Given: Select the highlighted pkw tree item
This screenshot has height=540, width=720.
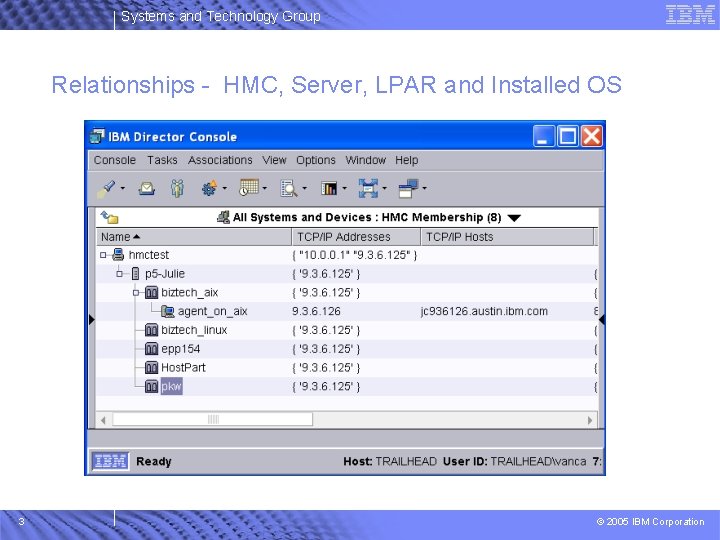Looking at the screenshot, I should coord(171,387).
